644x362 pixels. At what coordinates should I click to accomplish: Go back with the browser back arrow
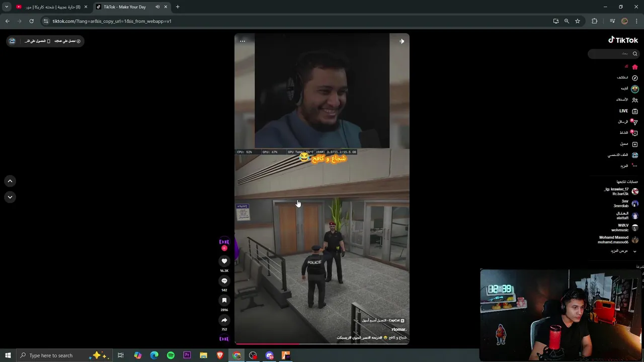pos(8,21)
